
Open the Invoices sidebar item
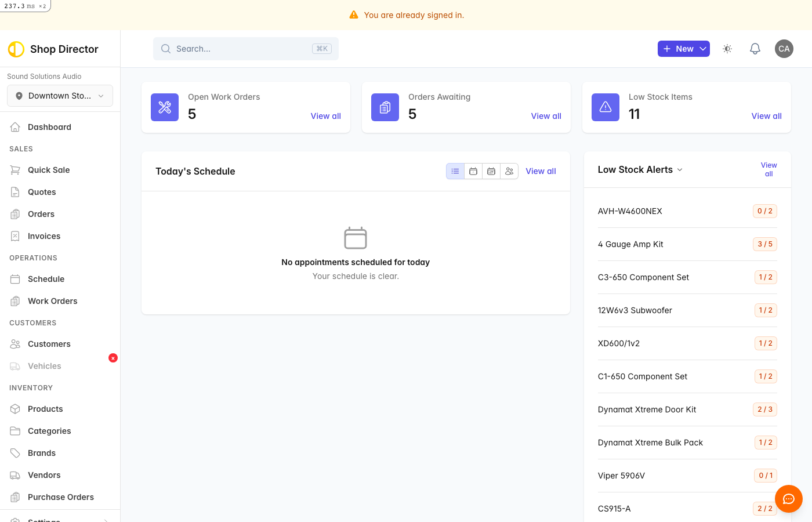[44, 235]
